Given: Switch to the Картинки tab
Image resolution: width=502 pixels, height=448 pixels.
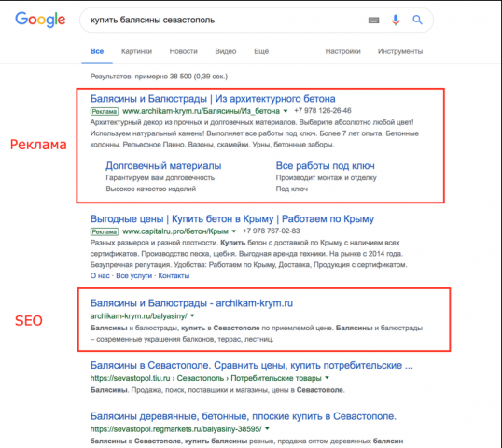Looking at the screenshot, I should [x=136, y=51].
